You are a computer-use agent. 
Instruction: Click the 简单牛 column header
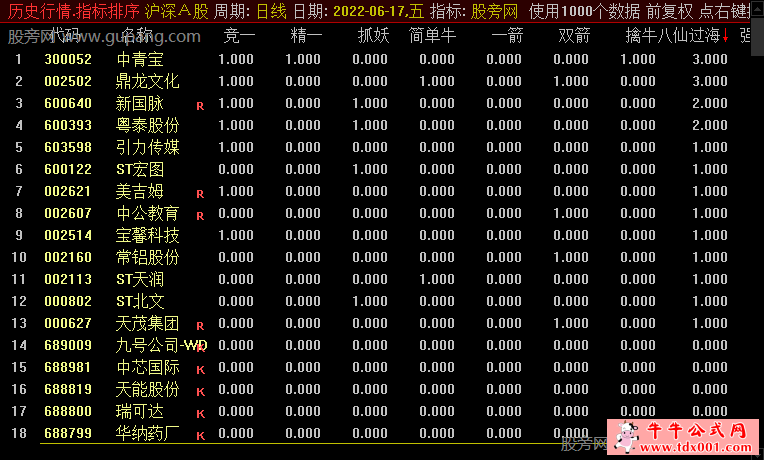(432, 37)
